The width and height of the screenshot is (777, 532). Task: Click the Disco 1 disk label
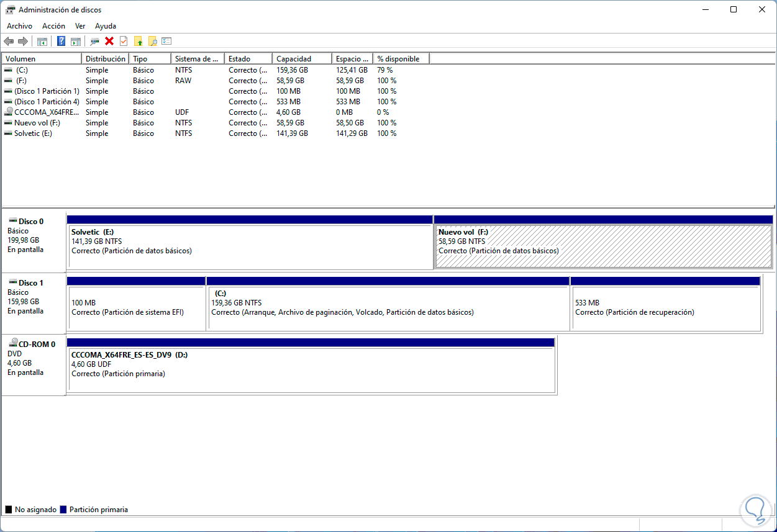click(31, 283)
